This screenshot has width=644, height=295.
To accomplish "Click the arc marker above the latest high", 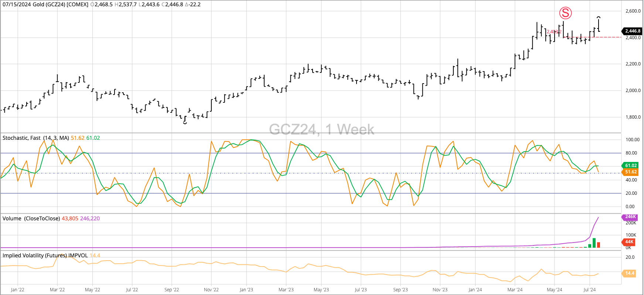I will pyautogui.click(x=599, y=17).
